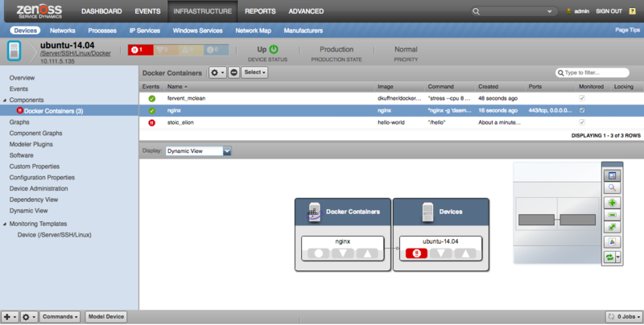Open the Select dropdown button

254,72
